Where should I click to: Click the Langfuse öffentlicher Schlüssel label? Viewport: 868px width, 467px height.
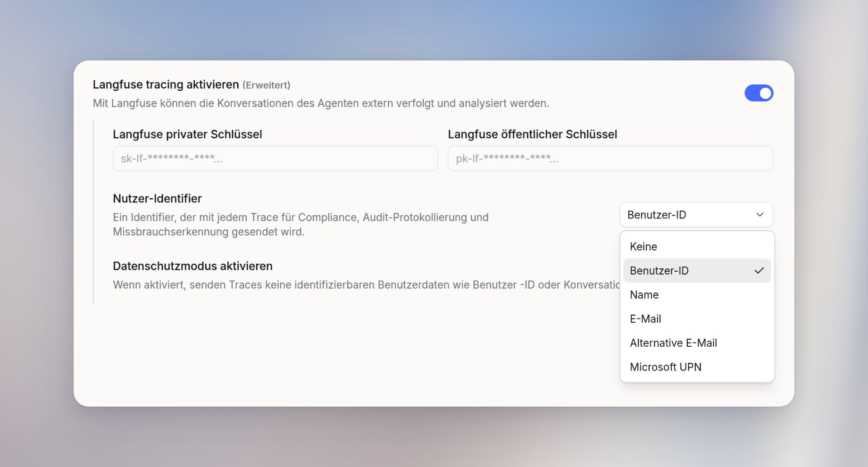532,134
